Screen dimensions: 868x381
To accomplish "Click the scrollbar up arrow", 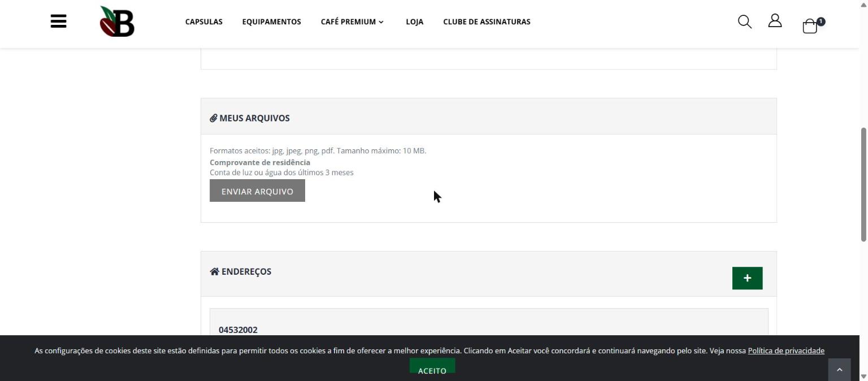I will 863,5.
